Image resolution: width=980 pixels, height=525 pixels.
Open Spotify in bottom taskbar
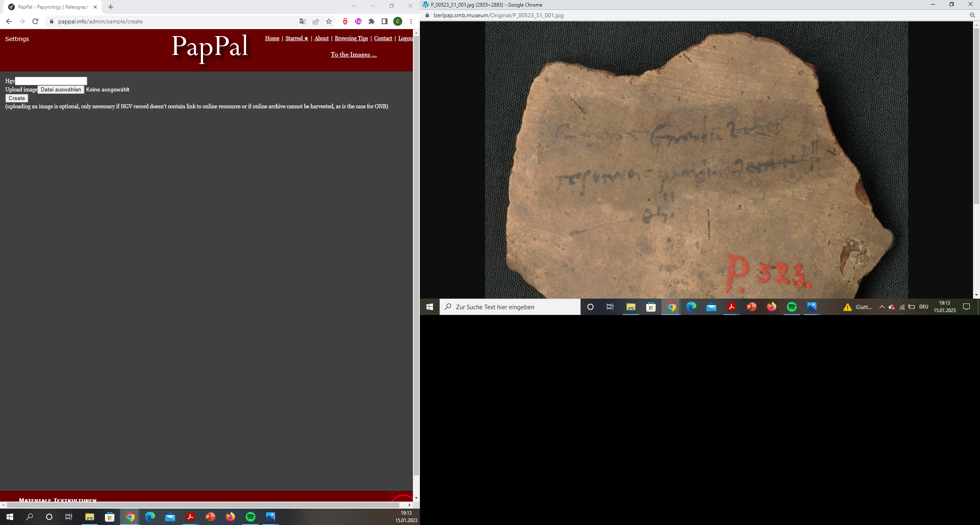click(251, 517)
